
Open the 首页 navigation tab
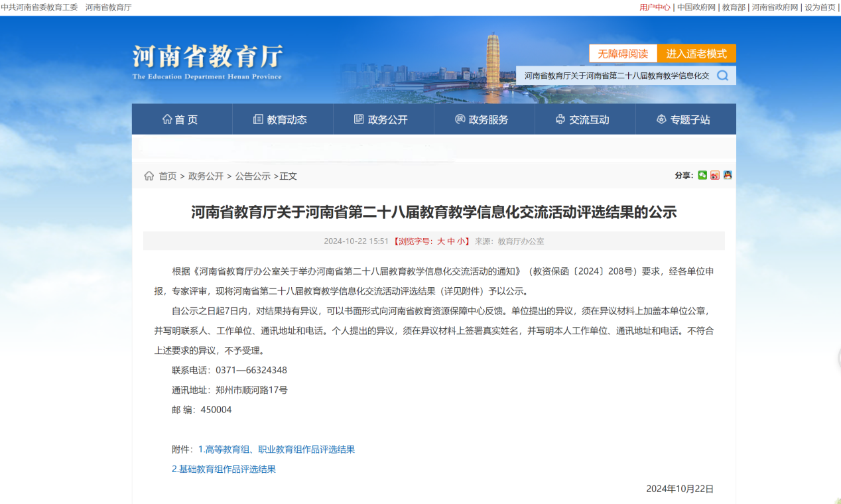[181, 119]
